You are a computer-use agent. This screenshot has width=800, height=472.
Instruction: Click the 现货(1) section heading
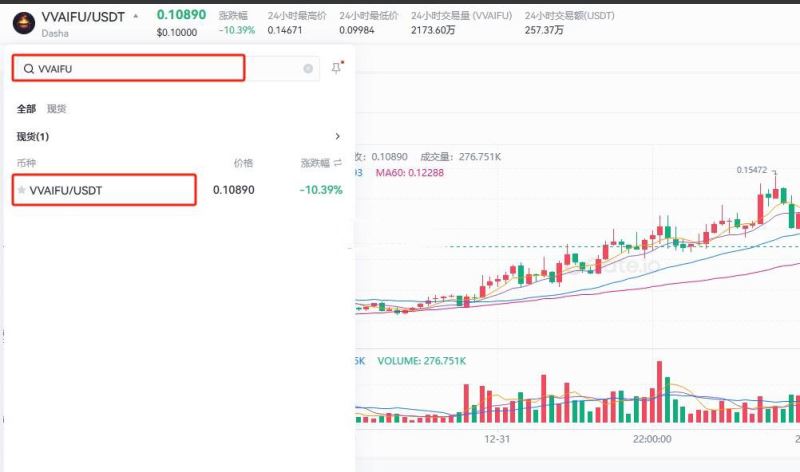[x=33, y=136]
